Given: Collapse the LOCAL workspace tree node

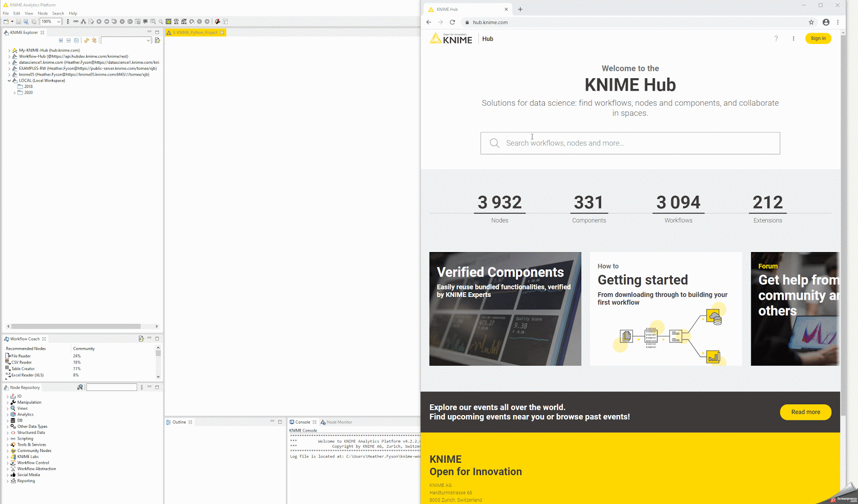Looking at the screenshot, I should pos(9,80).
